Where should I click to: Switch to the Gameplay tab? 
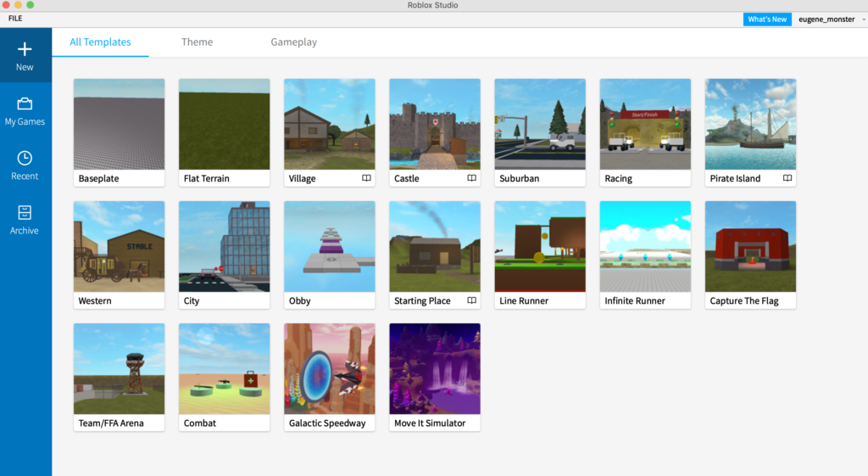[294, 42]
